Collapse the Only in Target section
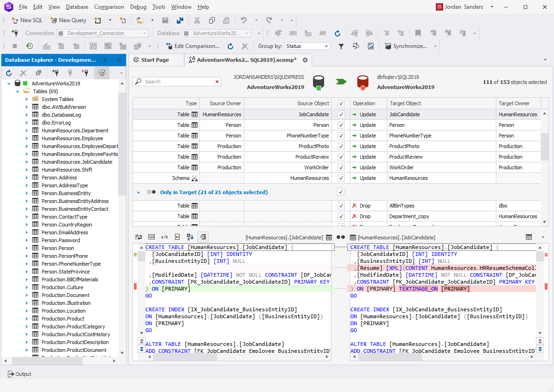Viewport: 554px width, 392px height. (138, 192)
